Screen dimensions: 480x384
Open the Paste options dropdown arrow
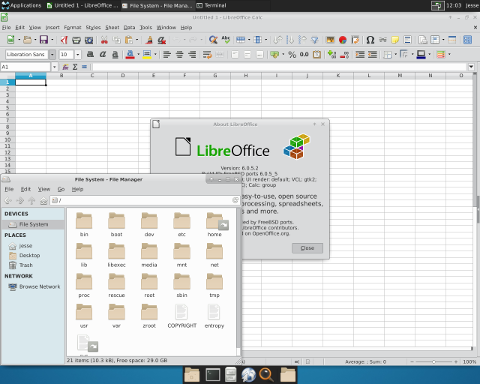137,40
